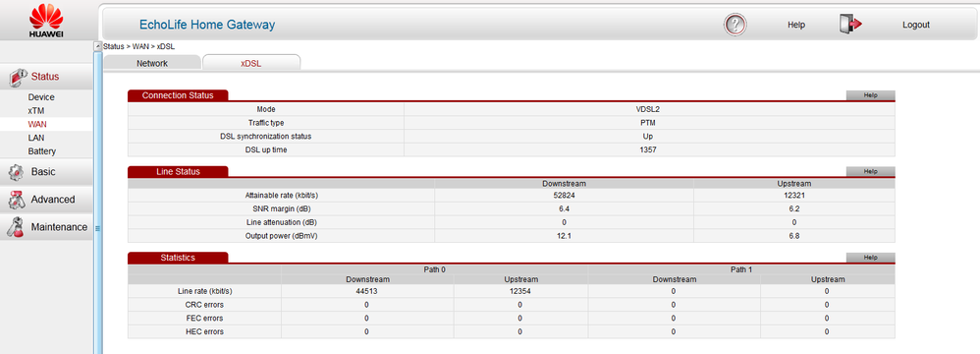Image resolution: width=980 pixels, height=354 pixels.
Task: Click Help button for Line Status
Action: pos(871,171)
